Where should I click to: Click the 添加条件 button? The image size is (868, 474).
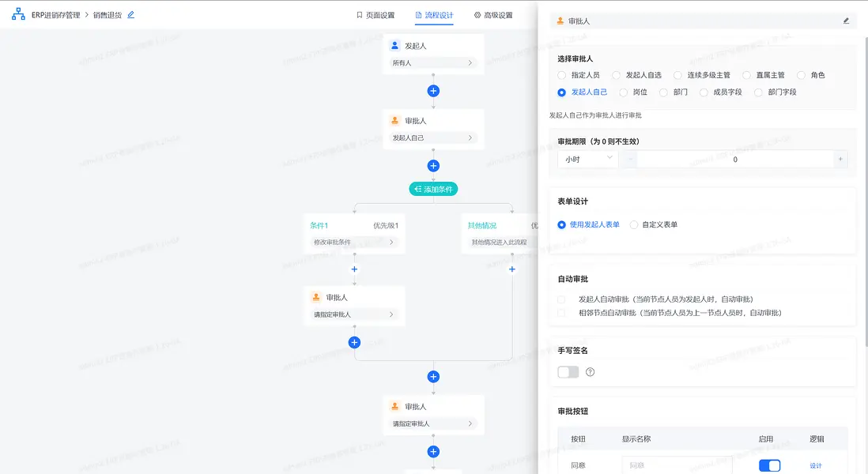pyautogui.click(x=433, y=189)
